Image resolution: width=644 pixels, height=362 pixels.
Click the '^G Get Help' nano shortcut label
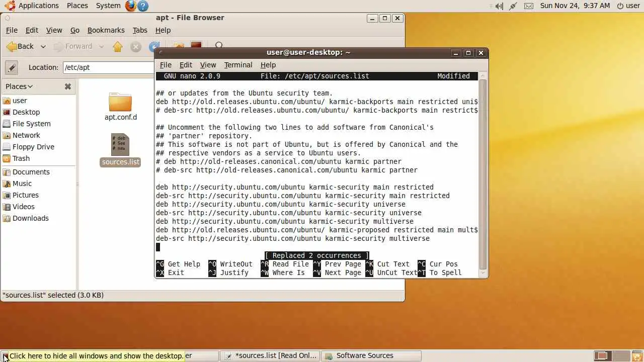pyautogui.click(x=178, y=264)
